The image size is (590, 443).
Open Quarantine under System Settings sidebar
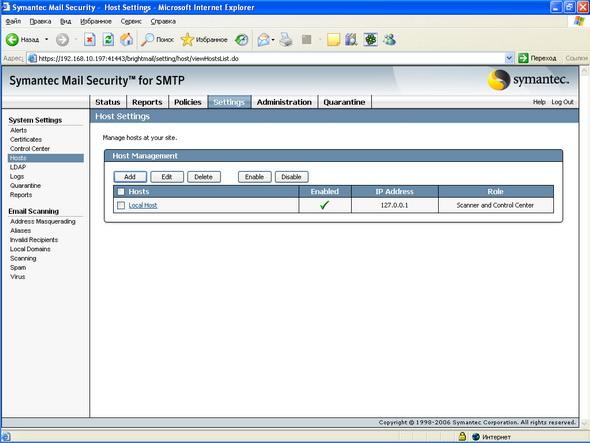25,186
